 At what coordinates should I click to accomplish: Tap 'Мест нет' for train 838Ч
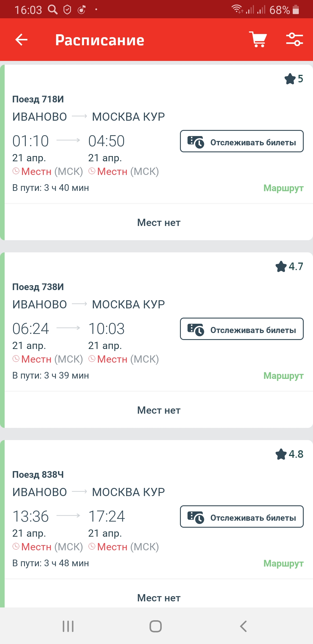coord(159,598)
